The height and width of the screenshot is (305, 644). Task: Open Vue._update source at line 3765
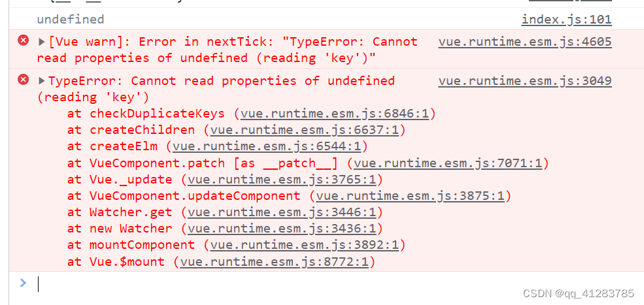(x=282, y=180)
